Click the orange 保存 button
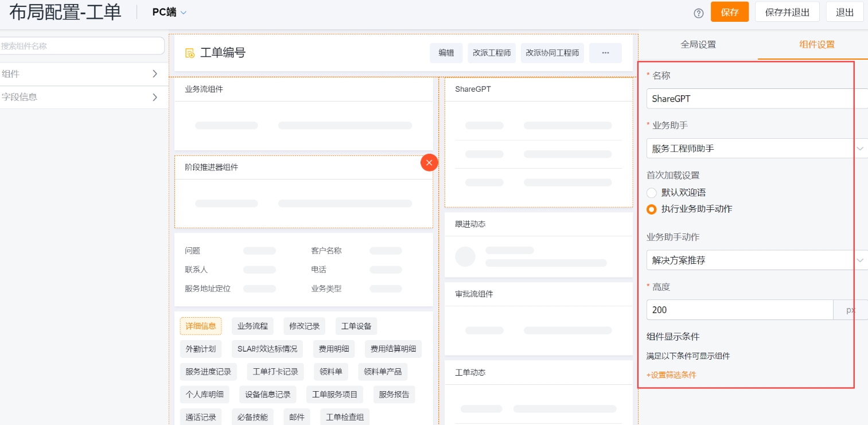Image resolution: width=868 pixels, height=425 pixels. pyautogui.click(x=730, y=12)
